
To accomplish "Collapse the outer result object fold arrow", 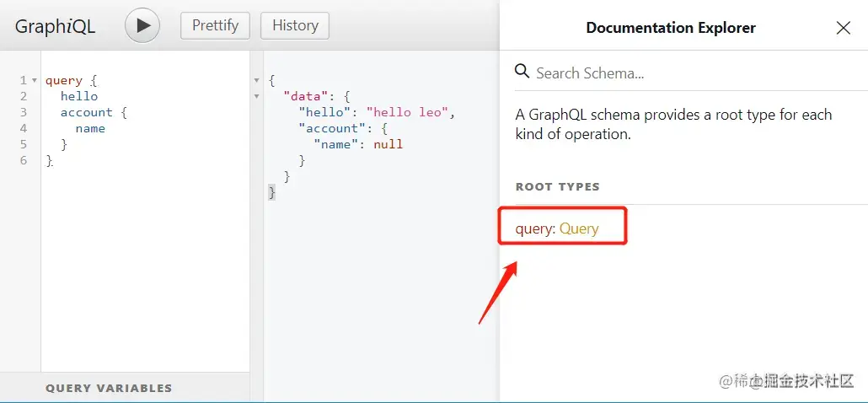I will [x=256, y=81].
